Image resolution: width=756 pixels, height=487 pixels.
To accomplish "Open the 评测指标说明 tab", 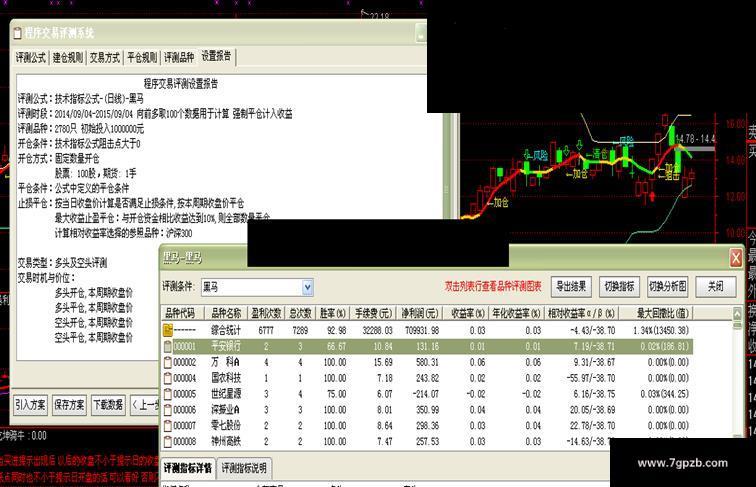I will 244,468.
